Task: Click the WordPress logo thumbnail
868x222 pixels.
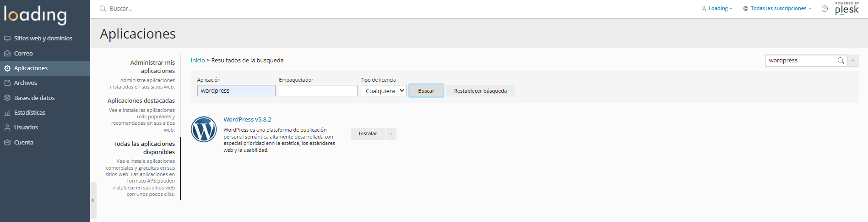Action: pyautogui.click(x=204, y=129)
